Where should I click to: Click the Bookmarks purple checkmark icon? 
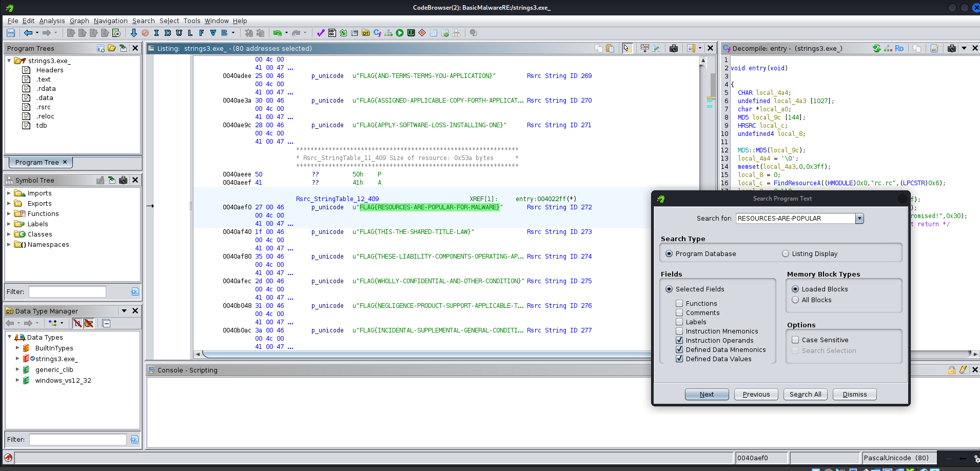tap(321, 33)
